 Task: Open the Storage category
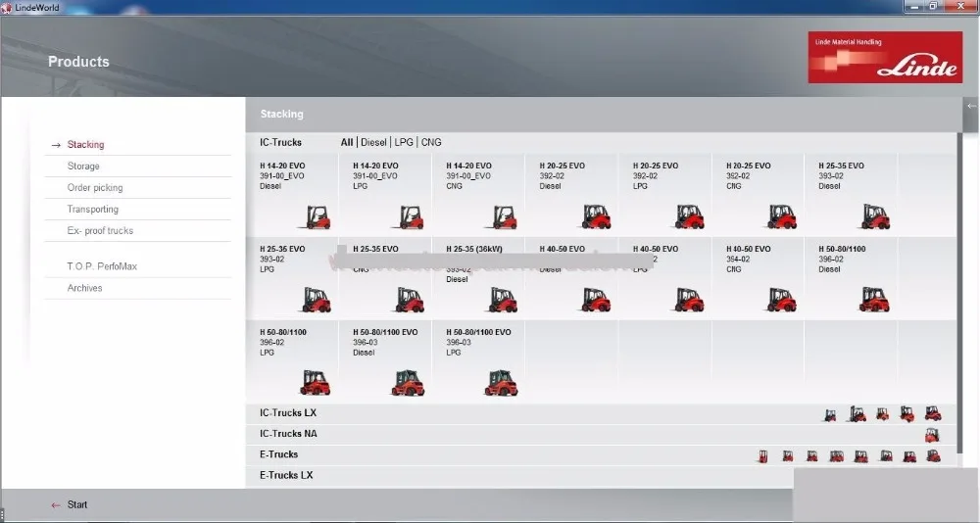(83, 166)
